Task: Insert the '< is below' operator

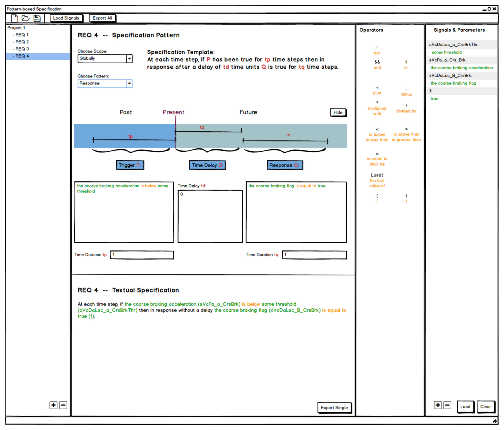Action: pos(377,135)
